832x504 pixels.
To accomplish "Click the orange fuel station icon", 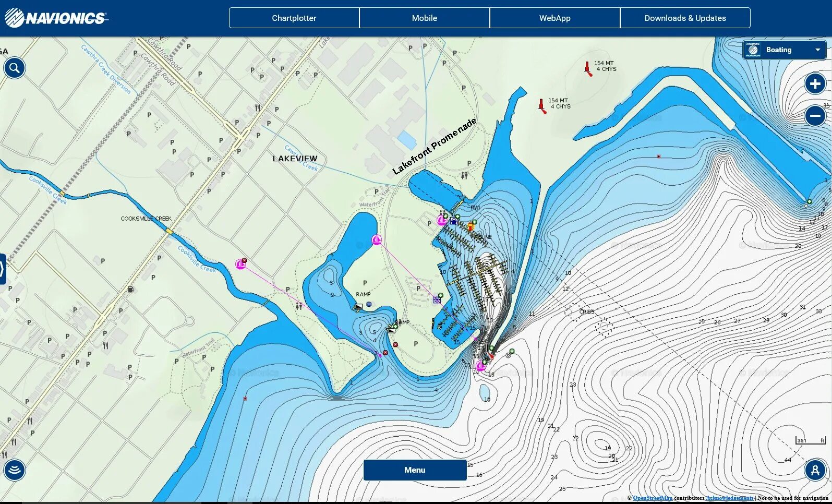I will pos(470,227).
